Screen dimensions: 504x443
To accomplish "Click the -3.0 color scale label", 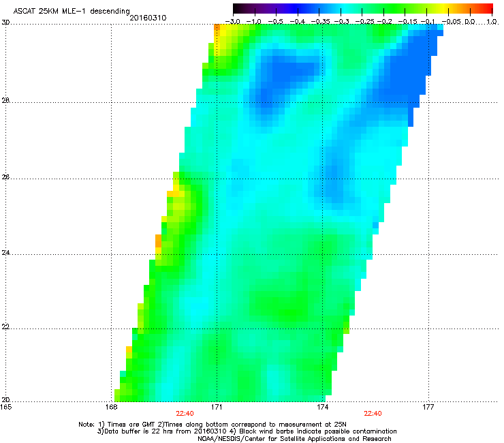I will pyautogui.click(x=233, y=22).
